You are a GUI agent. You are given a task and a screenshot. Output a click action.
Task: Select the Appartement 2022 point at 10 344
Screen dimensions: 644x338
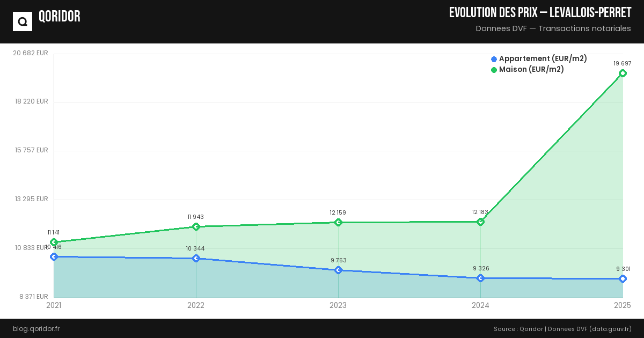pyautogui.click(x=196, y=258)
